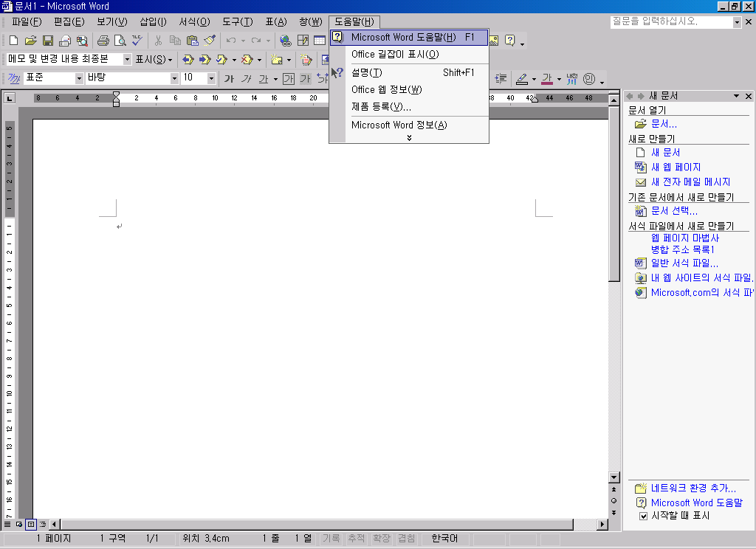Run the spelling and grammar check icon
The image size is (756, 549).
click(137, 41)
